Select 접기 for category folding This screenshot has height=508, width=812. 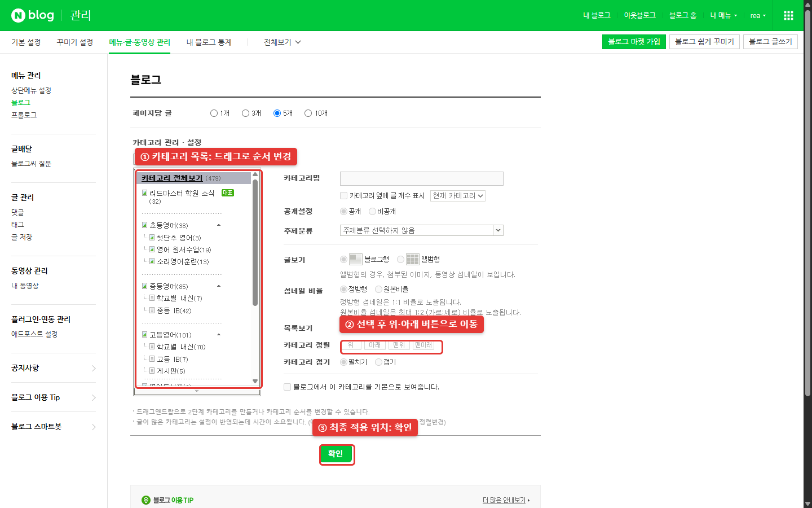pyautogui.click(x=378, y=362)
